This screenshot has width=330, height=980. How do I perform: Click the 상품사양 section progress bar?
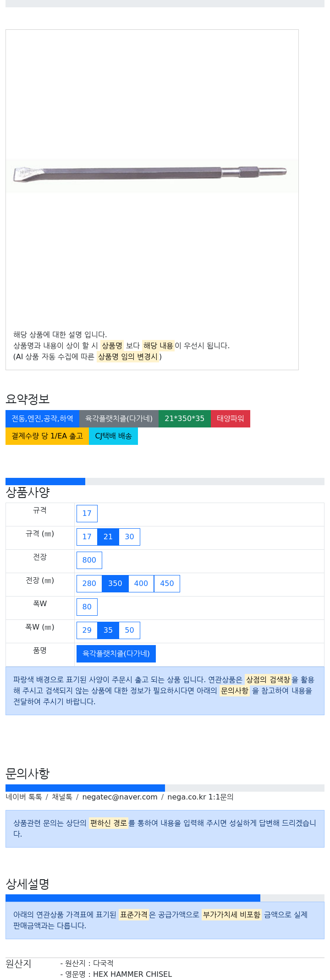click(x=165, y=482)
